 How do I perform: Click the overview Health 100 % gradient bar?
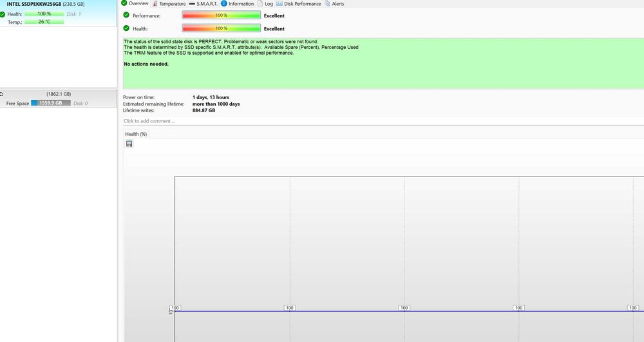[x=222, y=28]
